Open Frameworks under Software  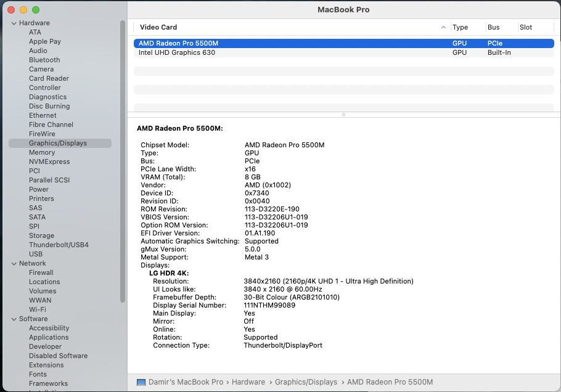[x=48, y=384]
